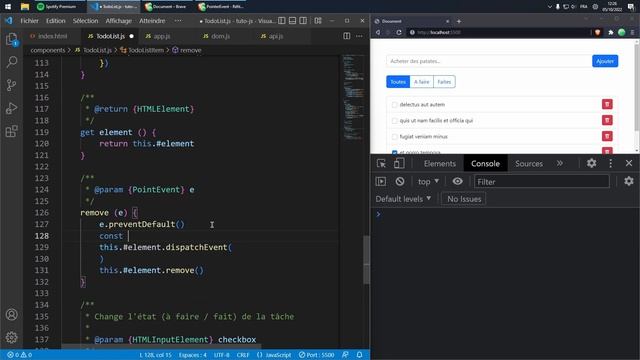Screen dimensions: 640x360
Task: Open console settings gear
Action: tap(629, 181)
